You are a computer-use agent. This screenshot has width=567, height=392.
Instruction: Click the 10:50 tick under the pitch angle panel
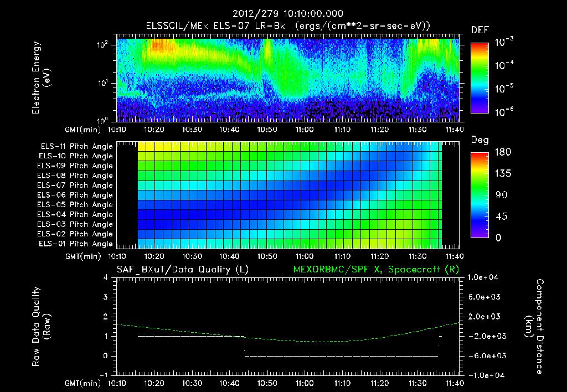267,257
